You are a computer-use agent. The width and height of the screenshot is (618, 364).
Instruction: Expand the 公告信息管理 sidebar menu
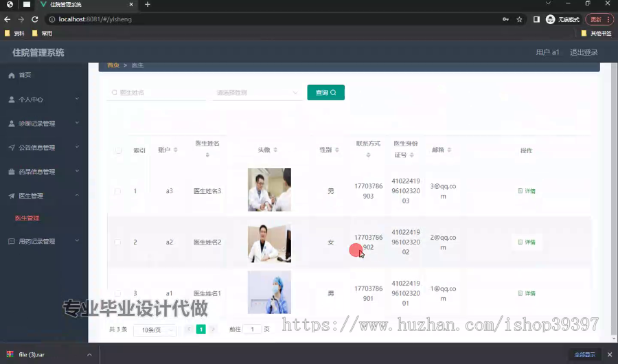coord(44,148)
